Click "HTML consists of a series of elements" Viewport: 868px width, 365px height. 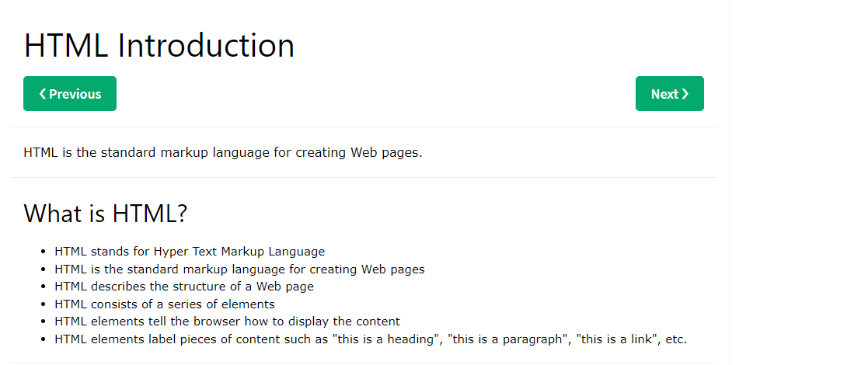click(x=165, y=304)
